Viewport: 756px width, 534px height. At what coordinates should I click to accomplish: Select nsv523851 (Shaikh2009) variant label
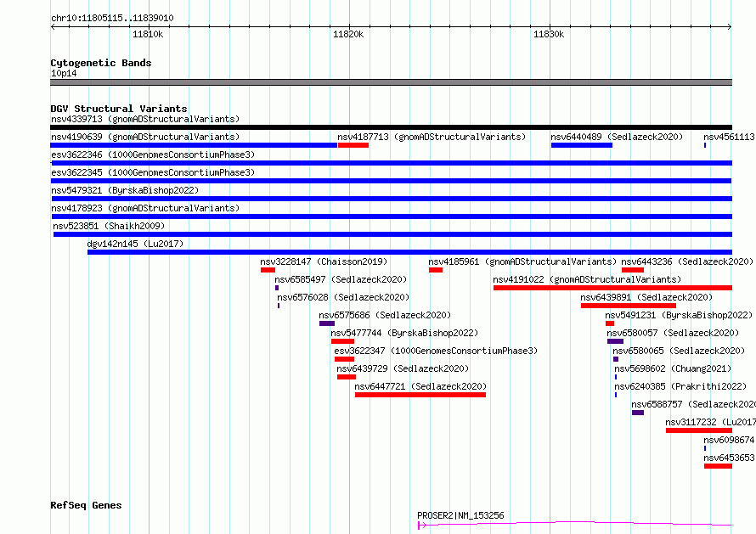(x=109, y=226)
